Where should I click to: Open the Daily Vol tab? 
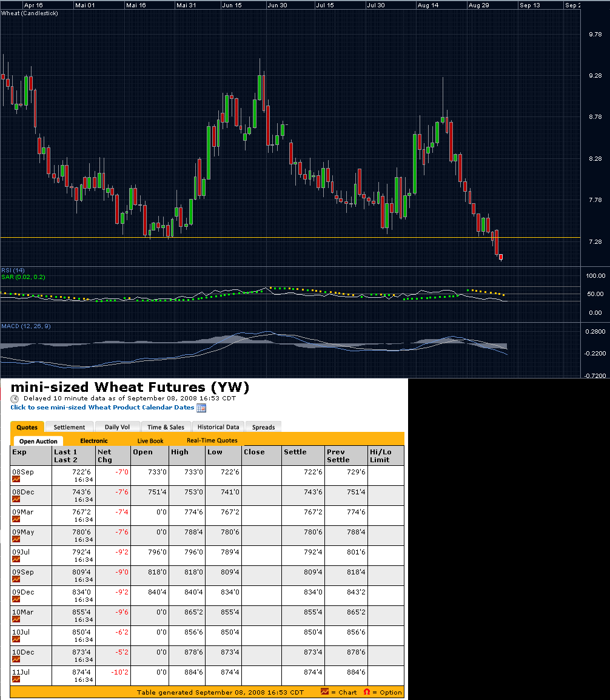point(118,427)
